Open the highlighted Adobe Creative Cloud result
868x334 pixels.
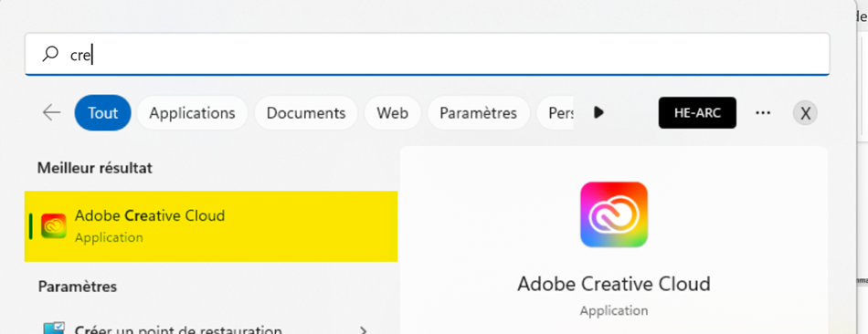pos(211,226)
